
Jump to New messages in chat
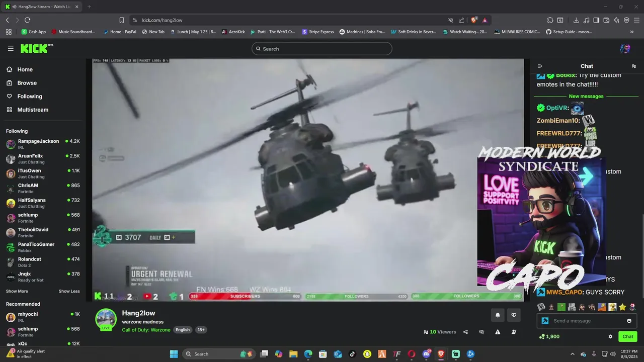click(586, 96)
